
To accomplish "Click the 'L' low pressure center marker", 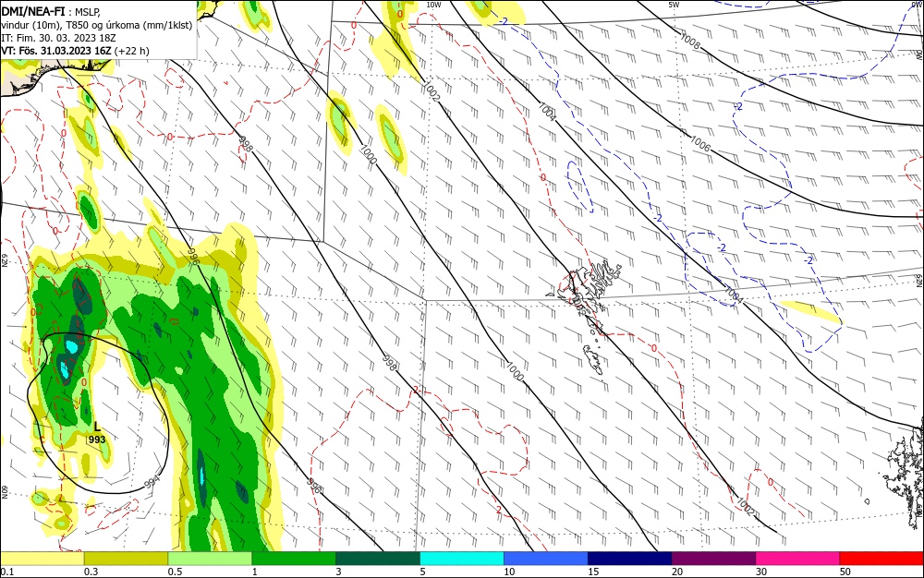I will (98, 427).
